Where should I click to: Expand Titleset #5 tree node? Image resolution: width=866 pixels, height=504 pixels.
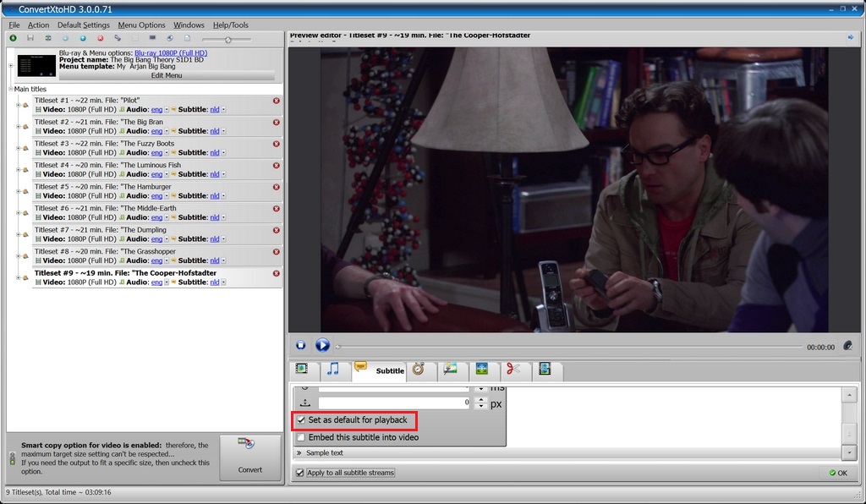(19, 191)
